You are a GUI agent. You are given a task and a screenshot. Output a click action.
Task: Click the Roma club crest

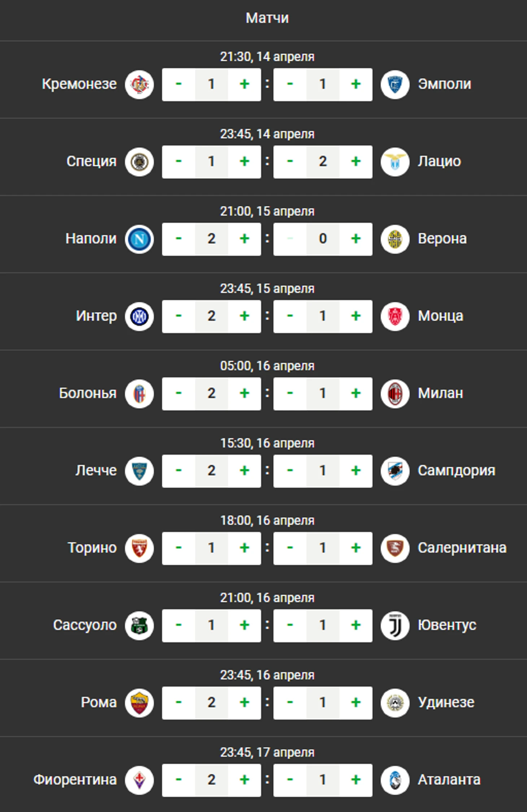[x=139, y=703]
